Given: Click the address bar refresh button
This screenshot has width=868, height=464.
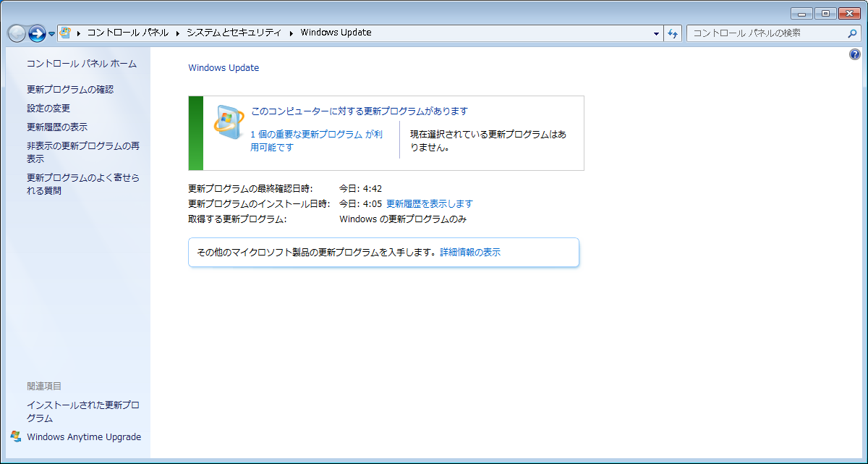Looking at the screenshot, I should coord(673,33).
